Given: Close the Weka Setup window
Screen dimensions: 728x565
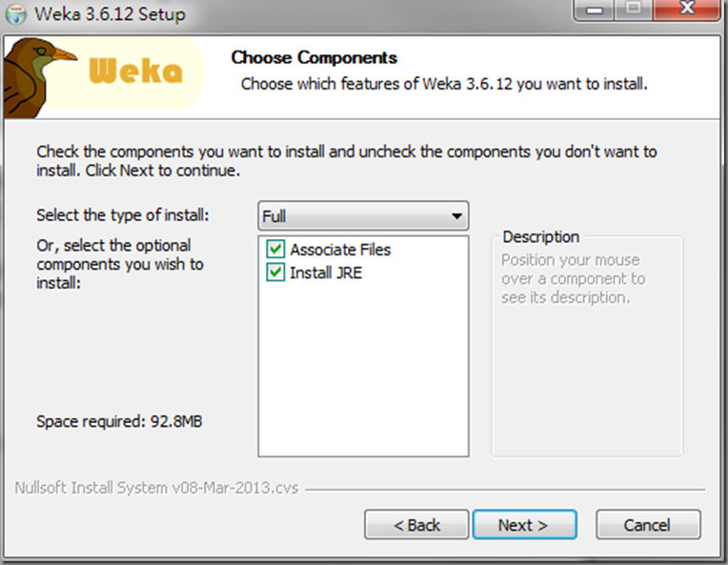Looking at the screenshot, I should point(686,10).
